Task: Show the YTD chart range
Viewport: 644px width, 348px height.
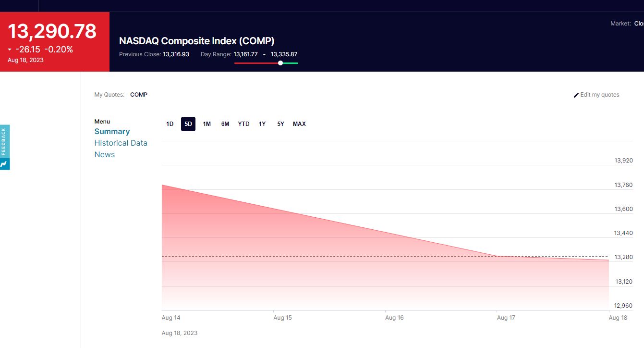Action: [x=243, y=124]
